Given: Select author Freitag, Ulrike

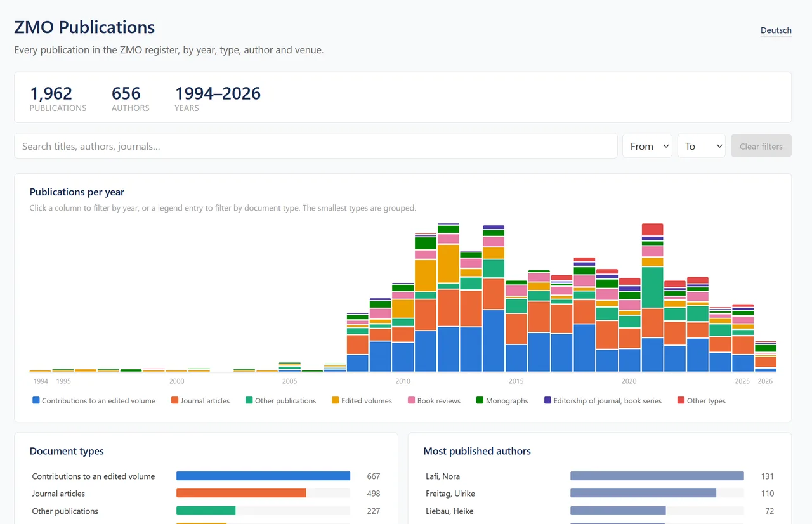Looking at the screenshot, I should (x=600, y=494).
